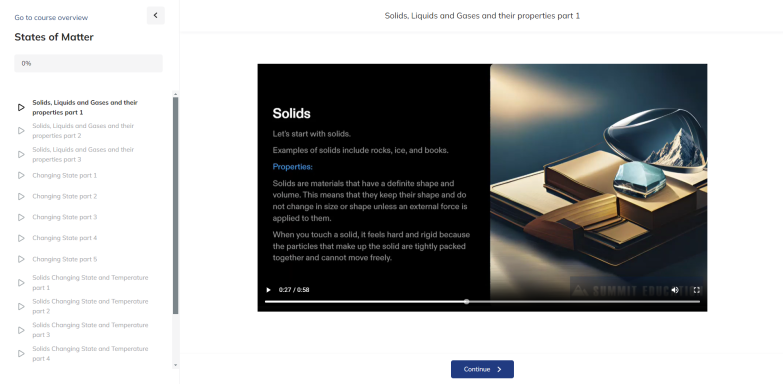The width and height of the screenshot is (783, 384).
Task: Click play icon next to Solids, Liquids part 2
Action: (21, 131)
